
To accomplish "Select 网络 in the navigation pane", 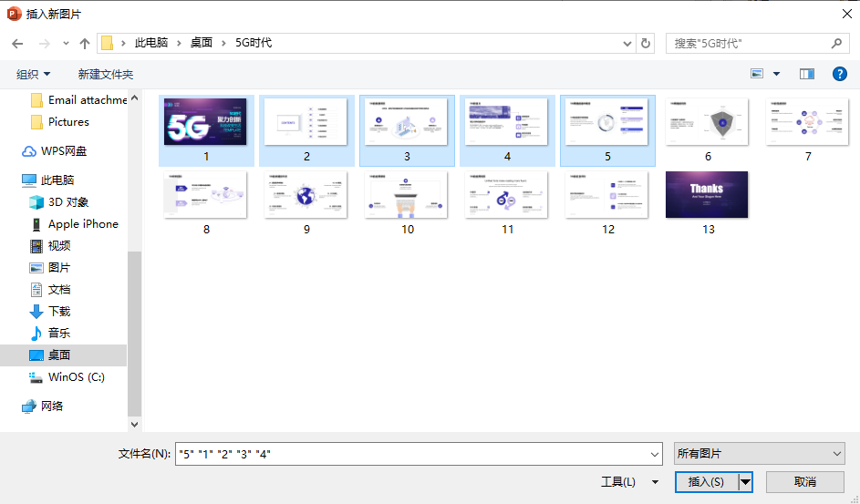I will point(42,406).
